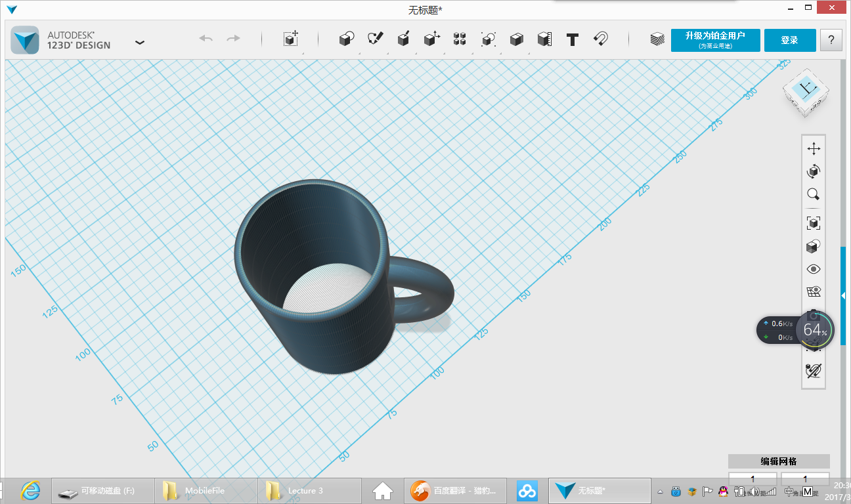Open the Grouping tools menu
Viewport: 851px width, 504px height.
488,39
